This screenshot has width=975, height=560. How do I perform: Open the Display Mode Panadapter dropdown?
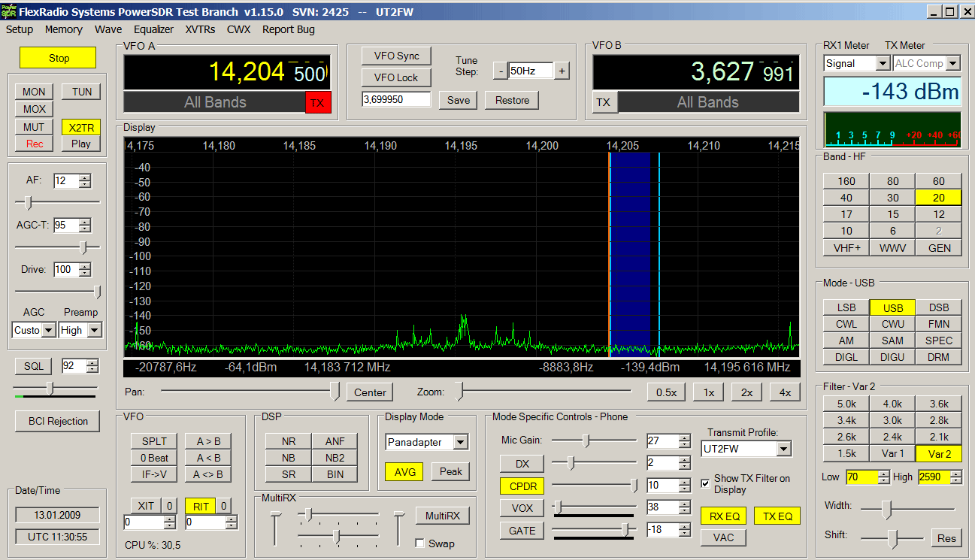(x=461, y=442)
